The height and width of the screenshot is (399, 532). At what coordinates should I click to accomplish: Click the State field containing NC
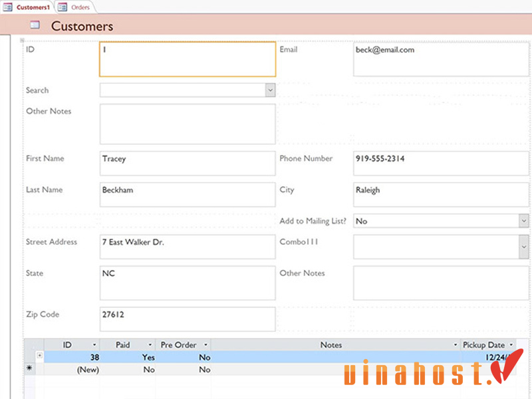click(x=188, y=283)
